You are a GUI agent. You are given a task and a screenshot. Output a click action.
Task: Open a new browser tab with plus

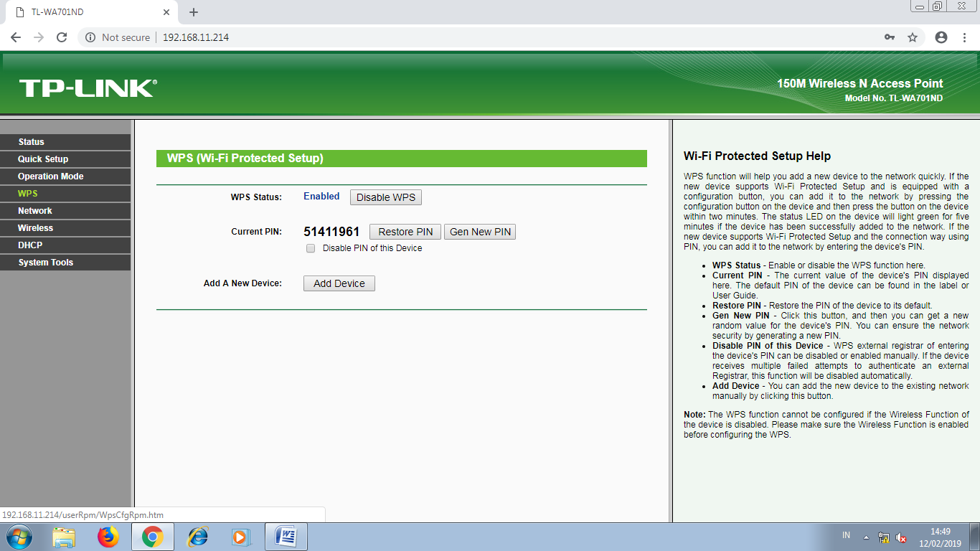194,12
